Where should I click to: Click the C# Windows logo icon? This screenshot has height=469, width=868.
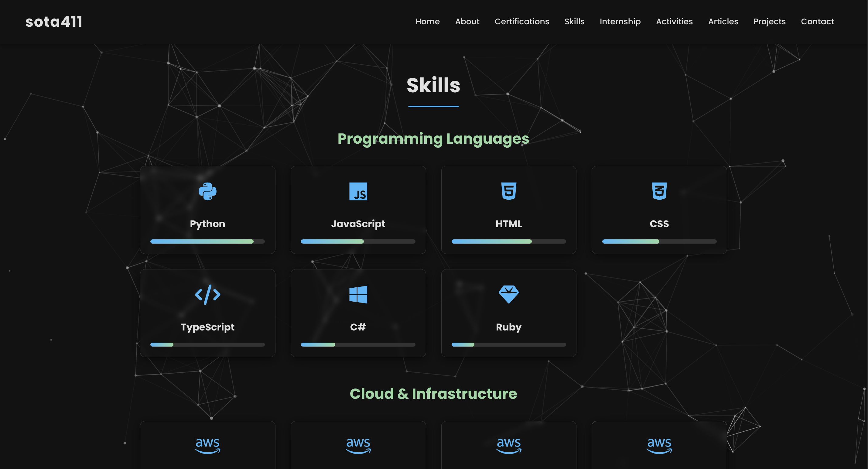tap(358, 294)
